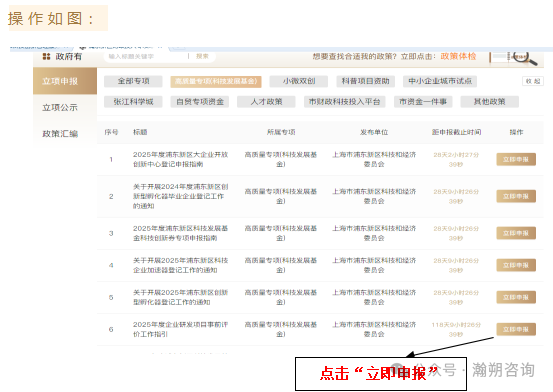Click 立即申报 for 科技创新券专项 row
This screenshot has width=553, height=392.
point(516,233)
